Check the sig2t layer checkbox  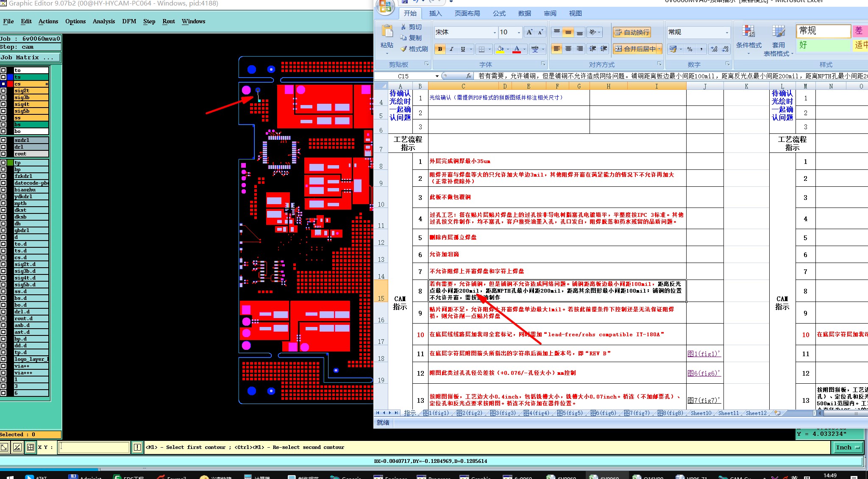(3, 91)
